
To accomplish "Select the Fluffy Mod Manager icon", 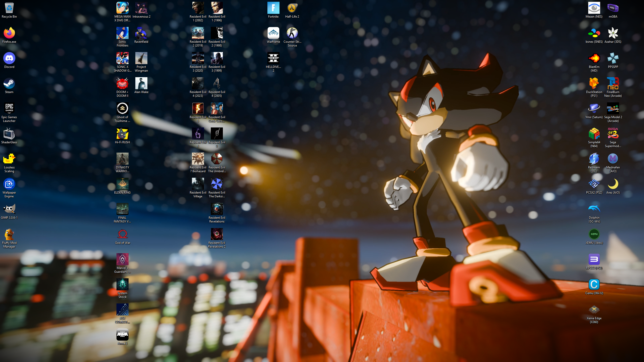I will coord(9,234).
